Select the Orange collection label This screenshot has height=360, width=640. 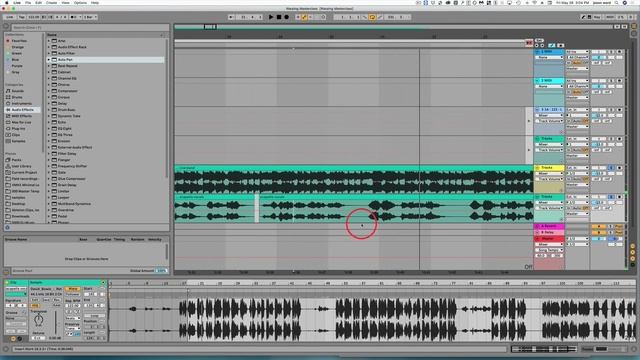(x=17, y=47)
